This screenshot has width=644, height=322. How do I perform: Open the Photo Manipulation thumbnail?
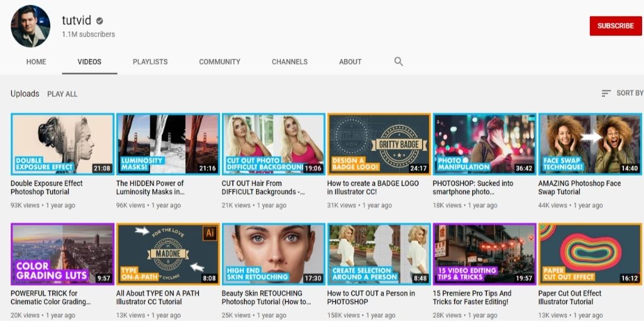(485, 144)
